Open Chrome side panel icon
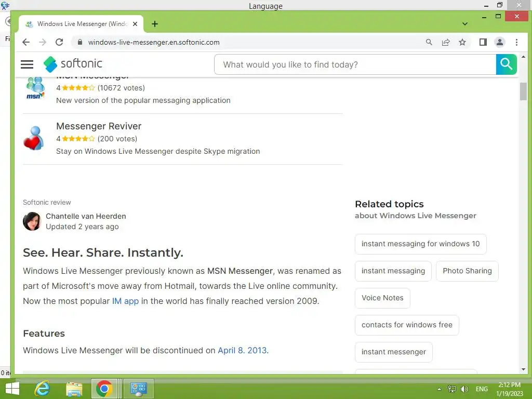The image size is (532, 399). point(483,42)
